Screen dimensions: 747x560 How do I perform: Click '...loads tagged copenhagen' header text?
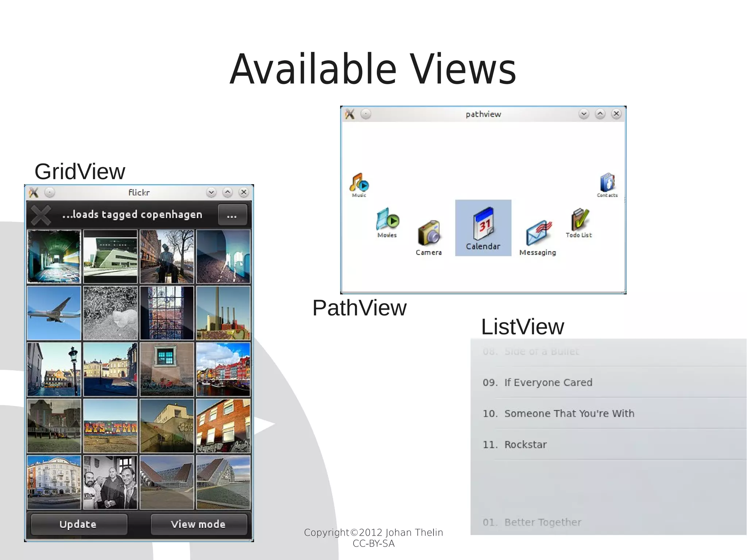pos(132,215)
